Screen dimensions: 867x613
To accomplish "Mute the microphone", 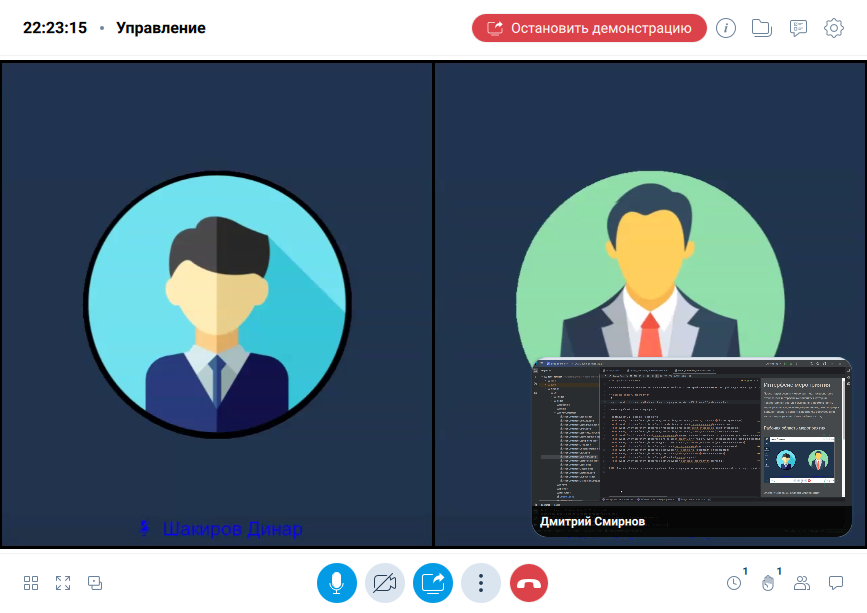I will tap(337, 582).
